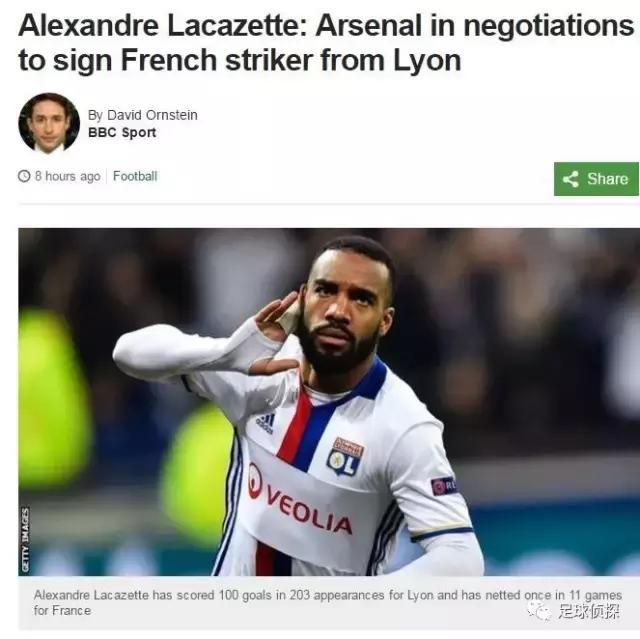Click the Share button label
This screenshot has width=640, height=639.
coord(607,179)
